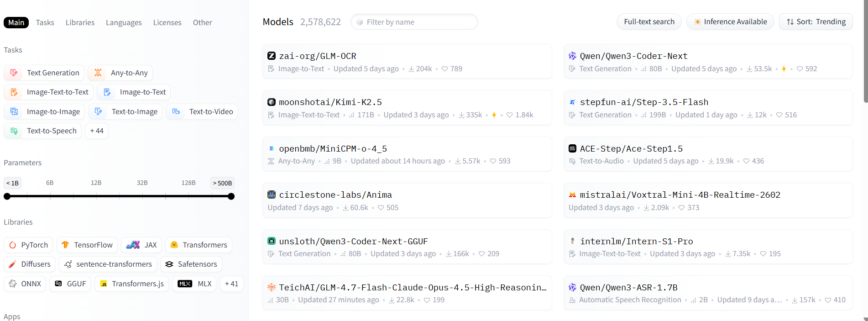Click the Qwen avatar icon beside Qwen3-Coder-Next
The image size is (868, 321).
pyautogui.click(x=572, y=56)
